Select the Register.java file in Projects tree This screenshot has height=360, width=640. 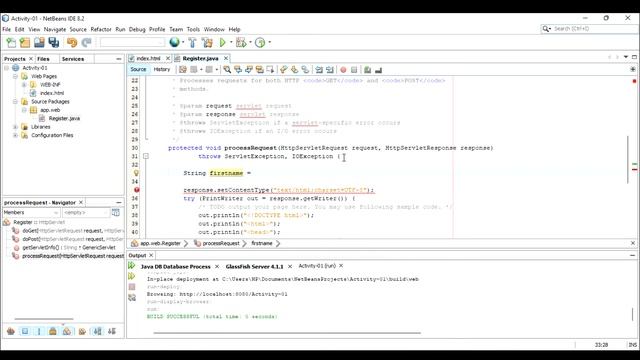(x=64, y=118)
